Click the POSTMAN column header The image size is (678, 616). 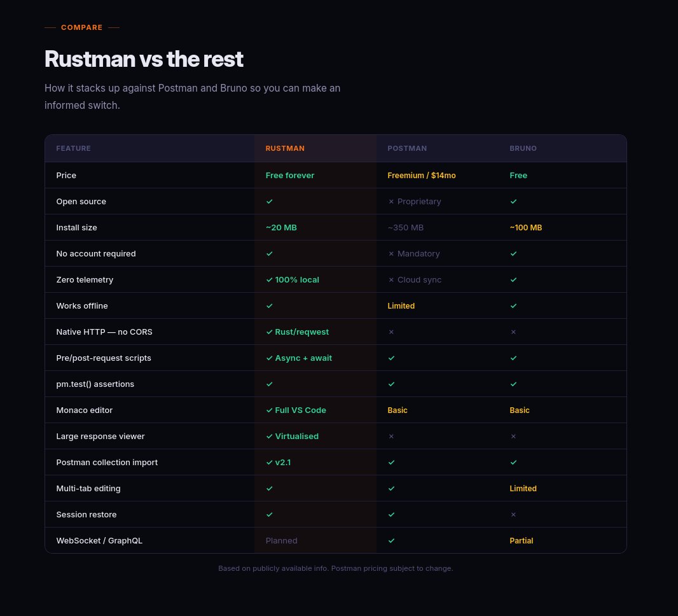pos(407,148)
